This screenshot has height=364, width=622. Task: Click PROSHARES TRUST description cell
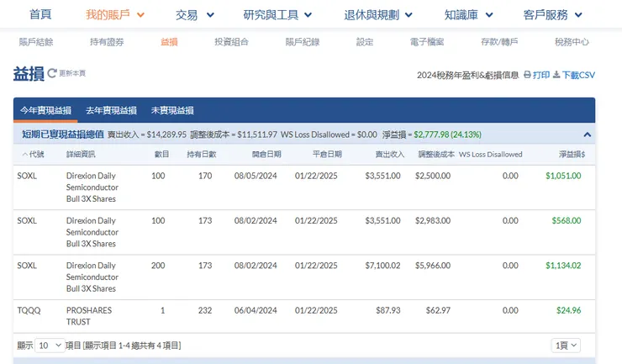pyautogui.click(x=89, y=316)
